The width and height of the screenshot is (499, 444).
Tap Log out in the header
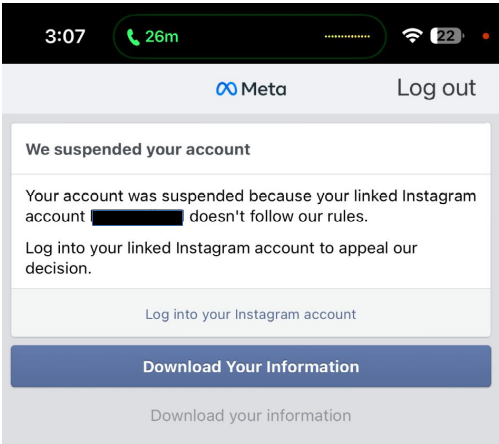(436, 89)
